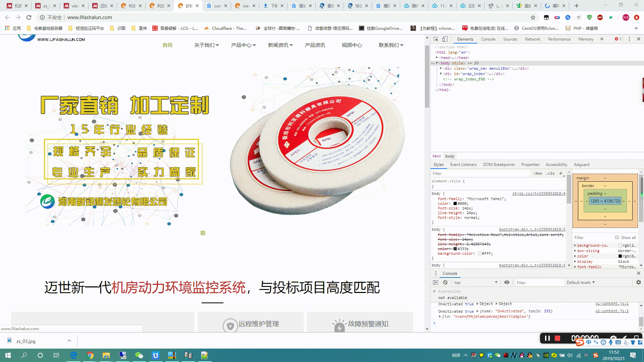644x362 pixels.
Task: Expand the display computed property
Action: [x=575, y=261]
